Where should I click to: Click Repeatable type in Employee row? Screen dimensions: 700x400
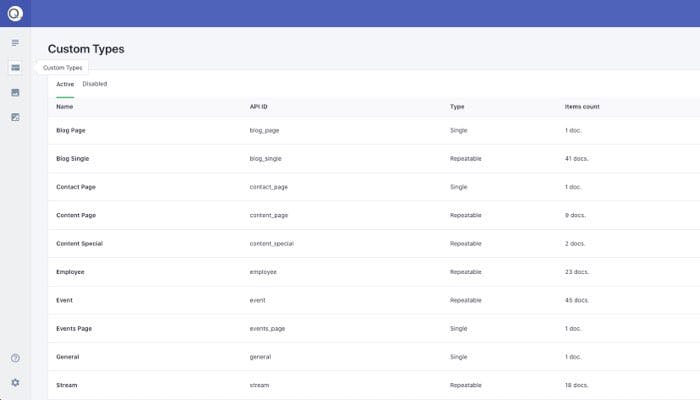tap(466, 272)
